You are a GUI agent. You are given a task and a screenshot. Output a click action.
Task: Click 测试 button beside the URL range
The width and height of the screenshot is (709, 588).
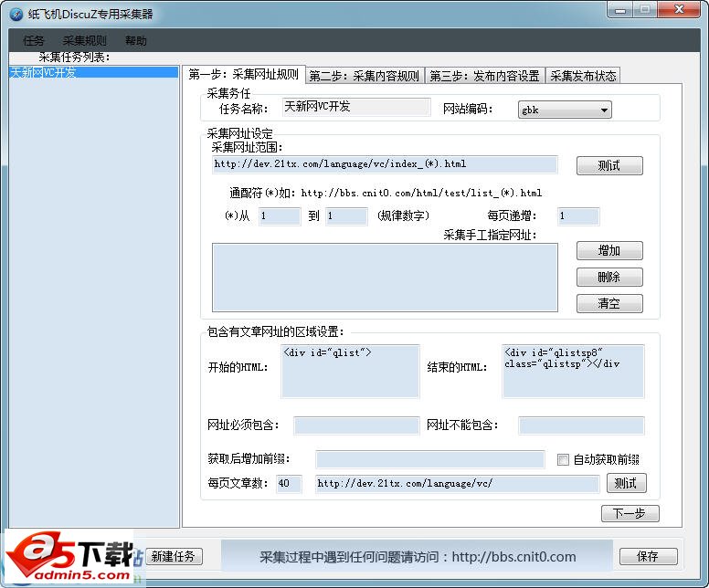(609, 166)
